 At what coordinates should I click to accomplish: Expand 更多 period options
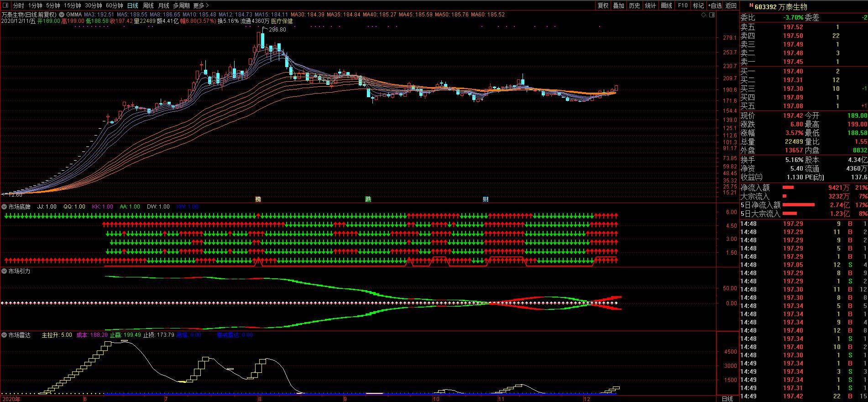pos(201,5)
